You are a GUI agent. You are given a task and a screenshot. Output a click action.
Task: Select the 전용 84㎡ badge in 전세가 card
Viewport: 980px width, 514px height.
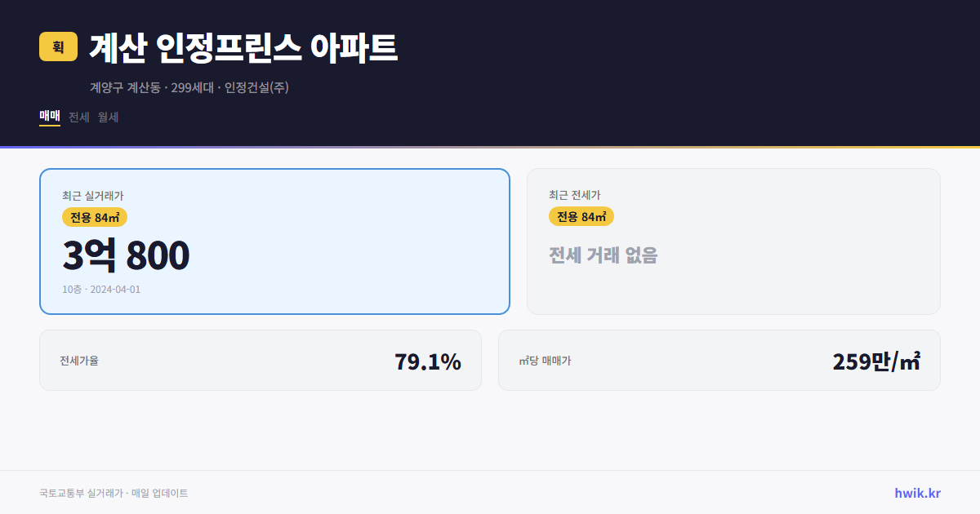[x=581, y=217]
